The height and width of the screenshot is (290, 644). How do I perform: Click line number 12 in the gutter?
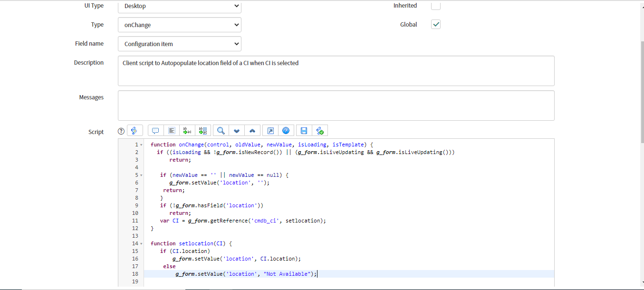pos(135,228)
